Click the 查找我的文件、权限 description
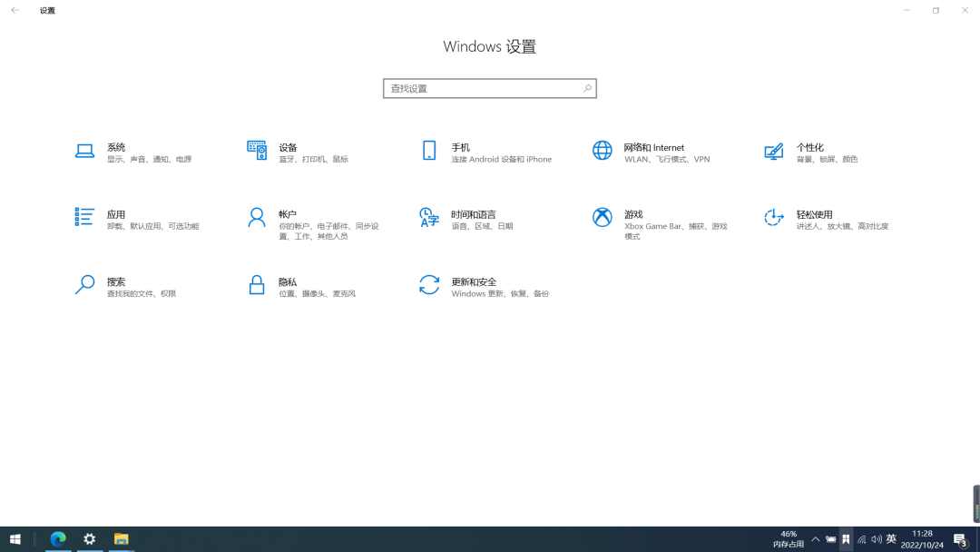Viewport: 980px width, 552px height. click(x=142, y=294)
